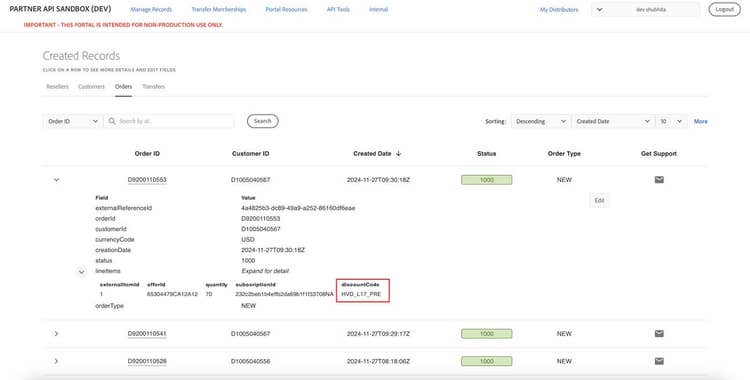Screen dimensions: 750x380
Task: Select the Orders tab
Action: point(123,87)
